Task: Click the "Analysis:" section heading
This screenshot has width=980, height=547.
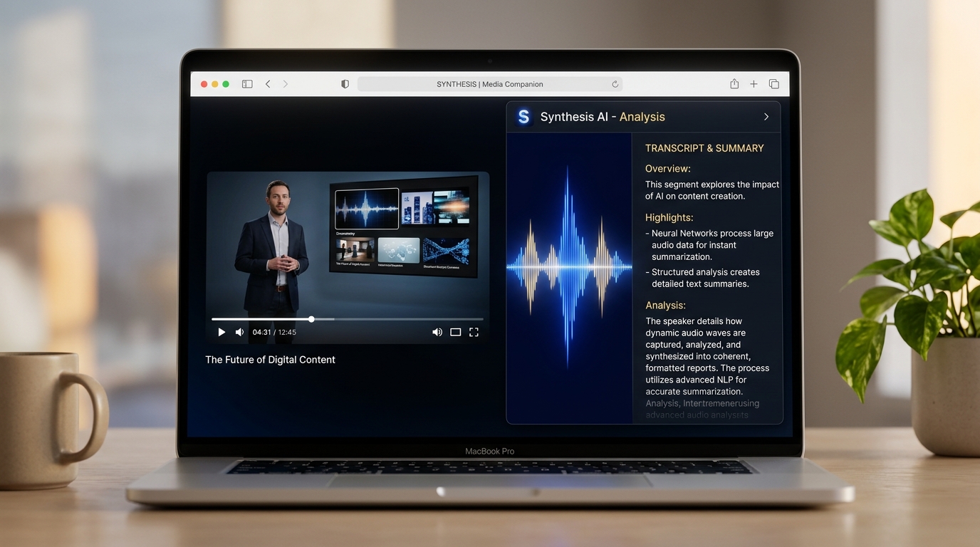Action: tap(666, 305)
